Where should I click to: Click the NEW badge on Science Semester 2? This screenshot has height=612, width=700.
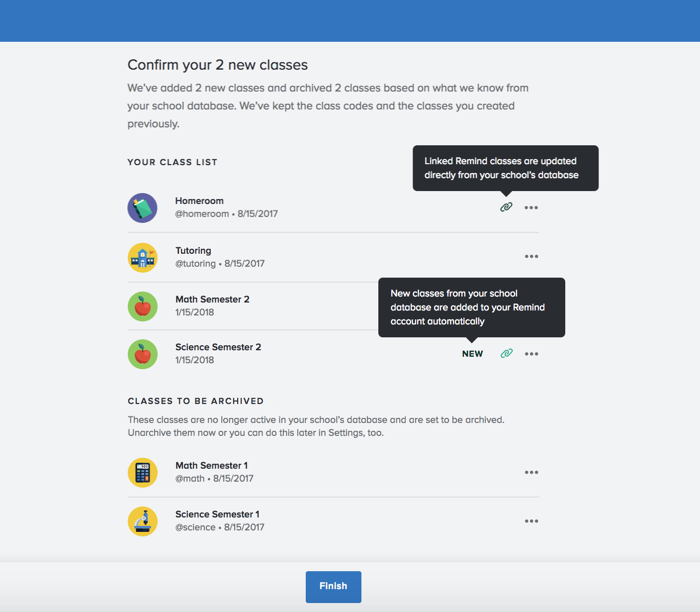pos(472,354)
